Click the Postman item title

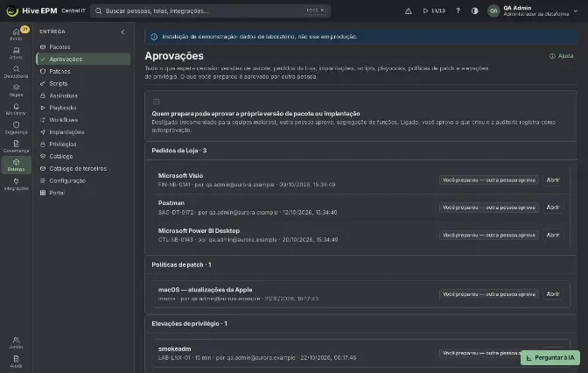[x=171, y=203]
